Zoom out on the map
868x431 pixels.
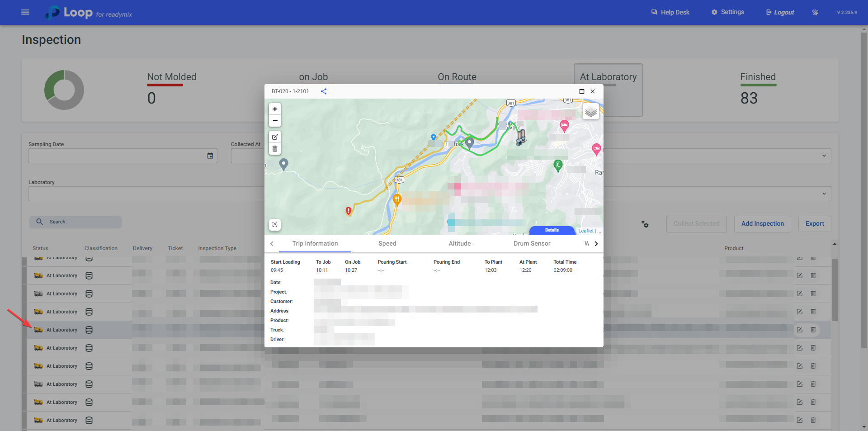pos(275,121)
